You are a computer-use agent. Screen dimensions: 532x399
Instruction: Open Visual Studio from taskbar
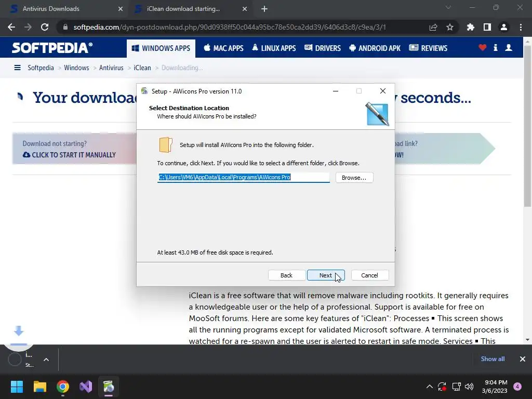tap(86, 387)
